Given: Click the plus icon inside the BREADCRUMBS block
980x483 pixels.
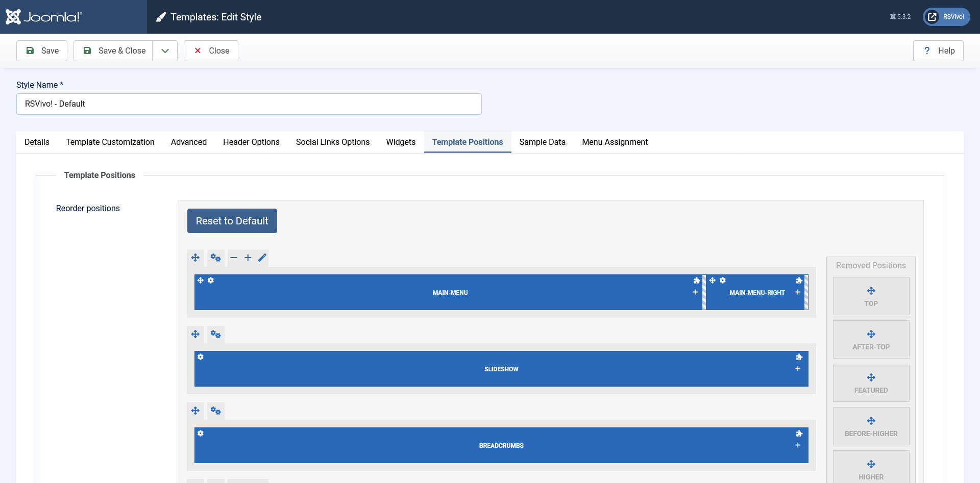Looking at the screenshot, I should coord(798,445).
